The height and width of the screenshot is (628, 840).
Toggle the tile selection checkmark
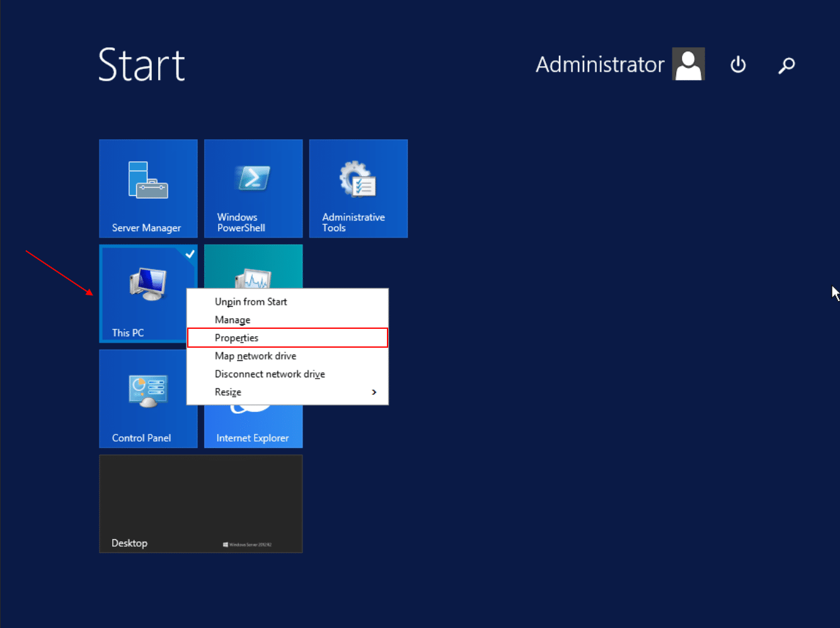tap(190, 253)
